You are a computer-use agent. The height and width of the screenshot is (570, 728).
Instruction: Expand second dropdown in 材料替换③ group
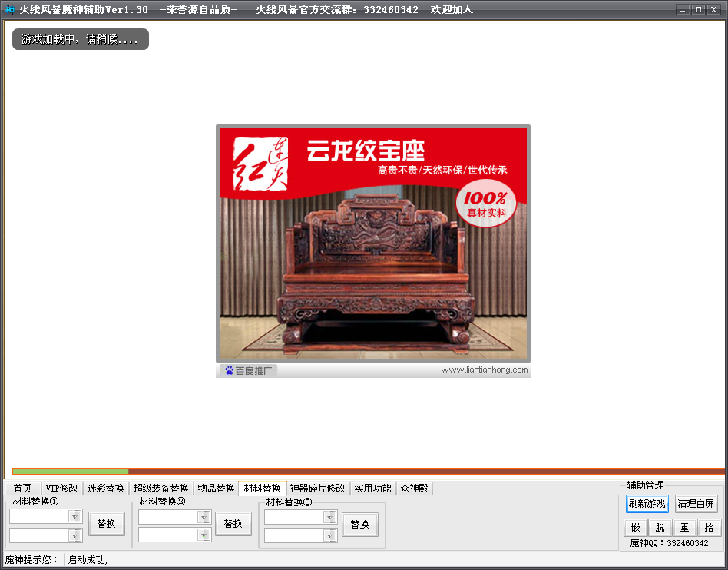[x=329, y=535]
